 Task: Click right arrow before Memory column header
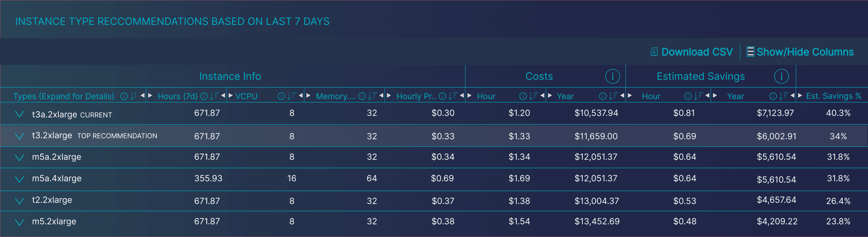coord(308,95)
